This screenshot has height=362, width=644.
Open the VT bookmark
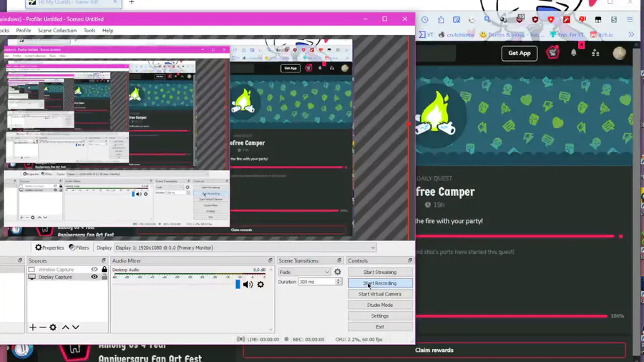pyautogui.click(x=426, y=35)
